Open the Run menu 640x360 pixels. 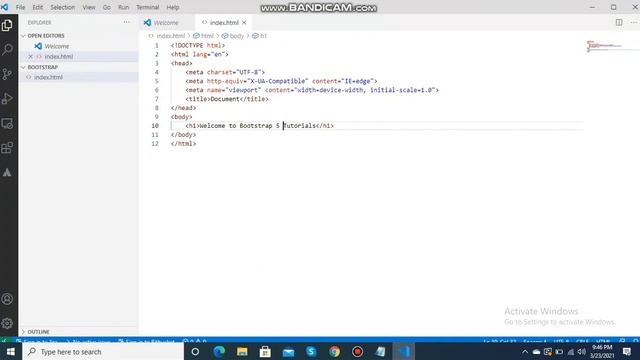click(123, 7)
